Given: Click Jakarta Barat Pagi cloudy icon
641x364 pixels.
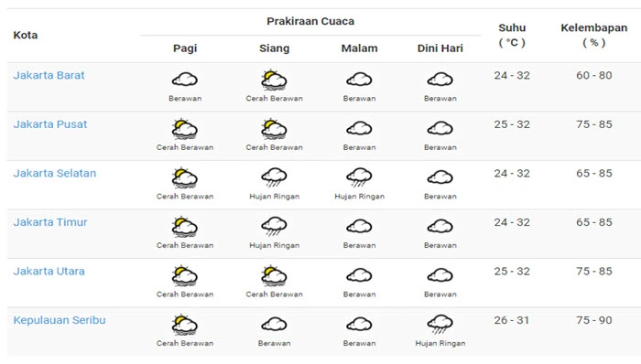Looking at the screenshot, I should [x=184, y=80].
